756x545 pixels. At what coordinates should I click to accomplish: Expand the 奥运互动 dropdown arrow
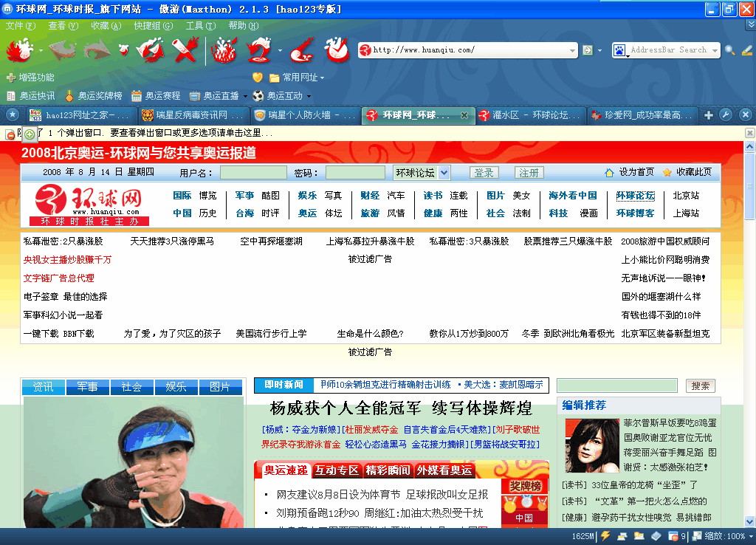(x=309, y=96)
